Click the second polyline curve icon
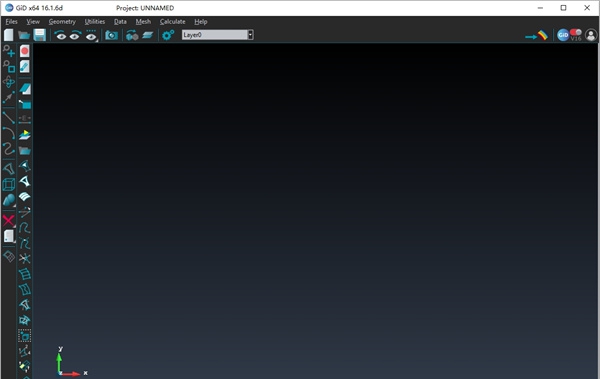The height and width of the screenshot is (379, 600). coord(24,243)
